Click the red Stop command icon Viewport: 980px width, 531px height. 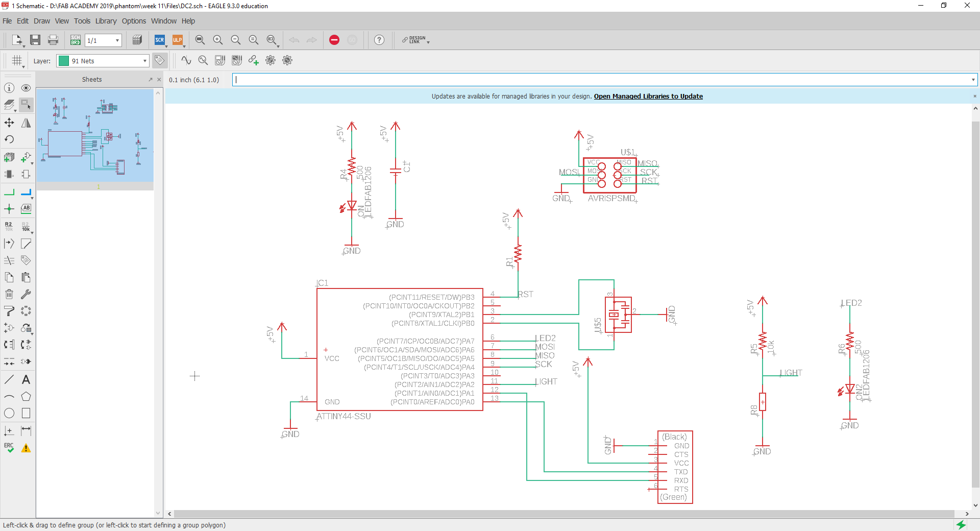click(x=334, y=40)
